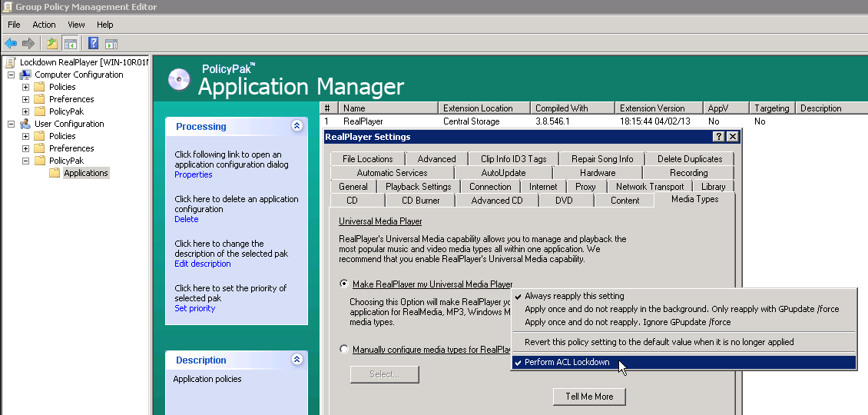Screen dimensions: 868x415
Task: Switch to the Proxy tab
Action: [585, 186]
